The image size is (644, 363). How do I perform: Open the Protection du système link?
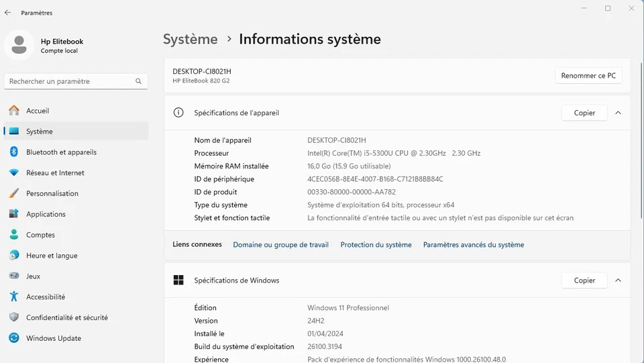coord(376,245)
